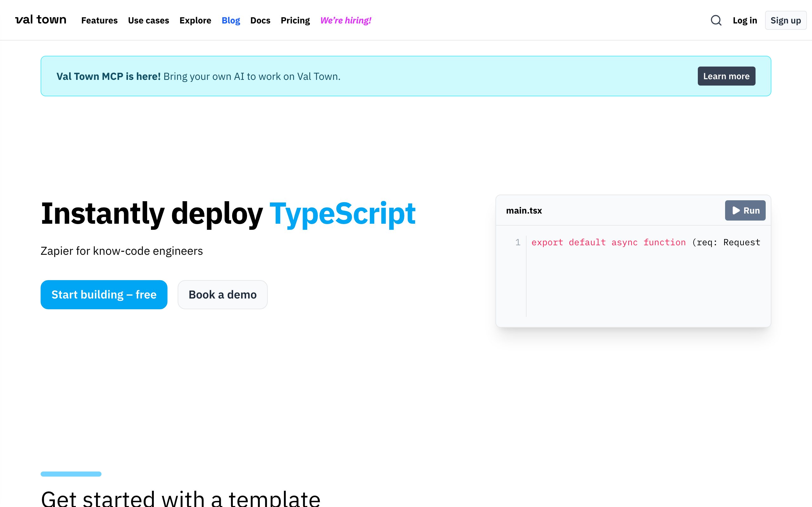Viewport: 812px width, 507px height.
Task: Go to the Explore page
Action: tap(195, 21)
